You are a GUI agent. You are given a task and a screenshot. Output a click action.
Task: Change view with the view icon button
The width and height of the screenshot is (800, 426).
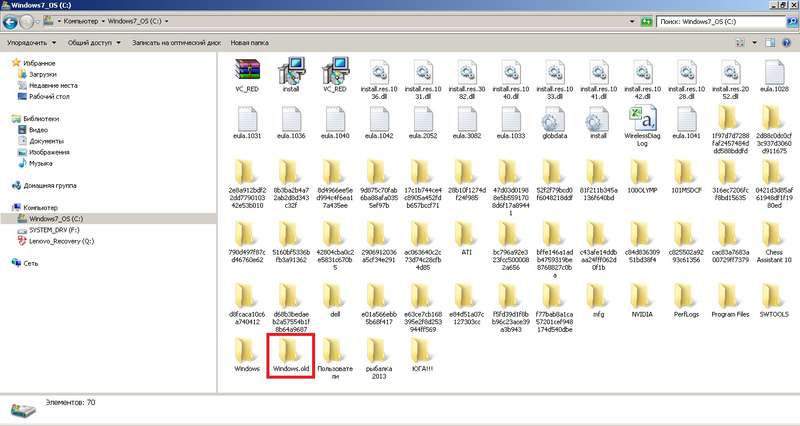[x=740, y=43]
